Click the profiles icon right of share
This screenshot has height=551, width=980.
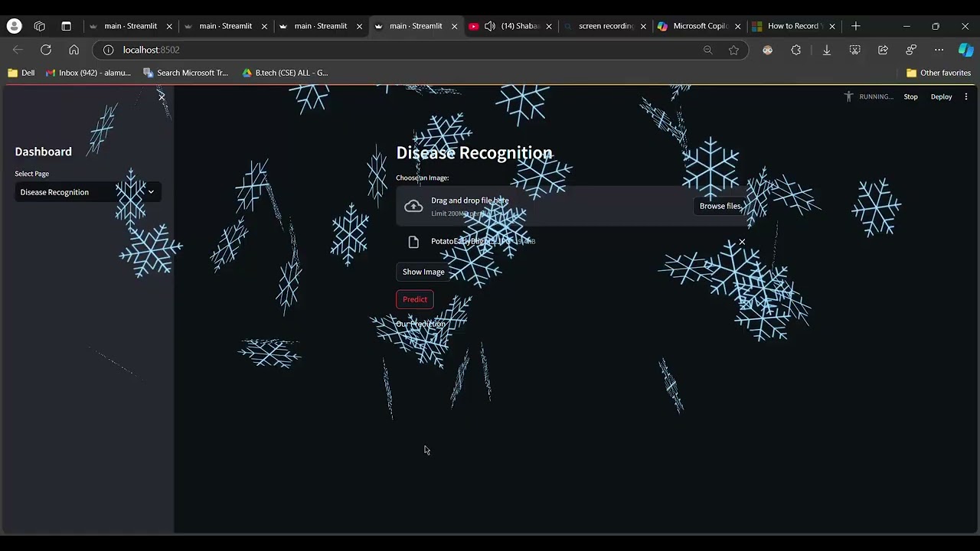(911, 50)
